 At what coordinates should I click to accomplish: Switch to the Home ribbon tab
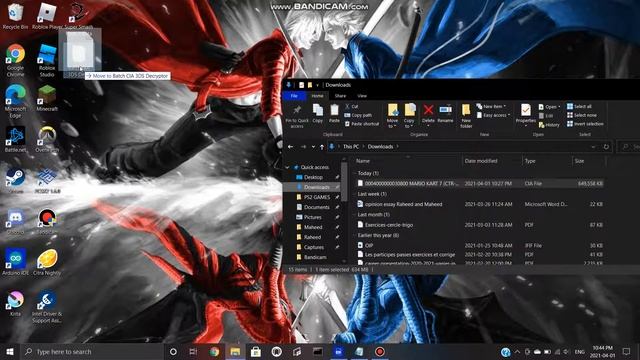click(x=317, y=96)
